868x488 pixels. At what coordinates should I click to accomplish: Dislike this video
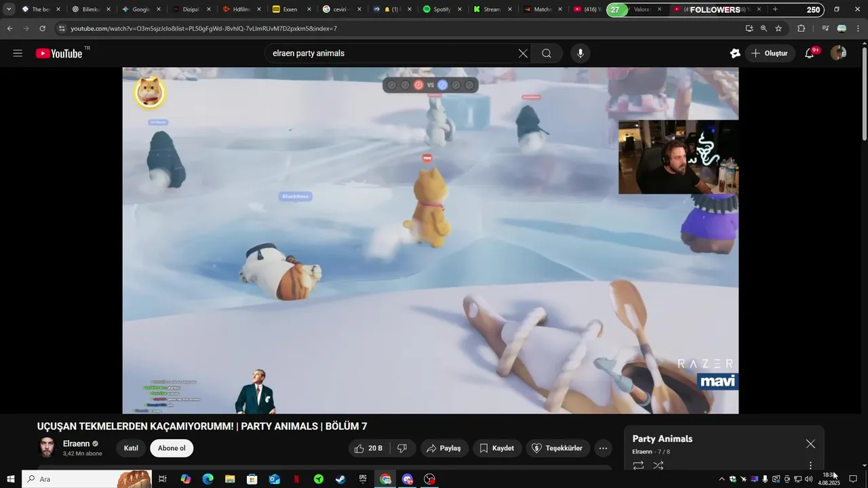(402, 448)
